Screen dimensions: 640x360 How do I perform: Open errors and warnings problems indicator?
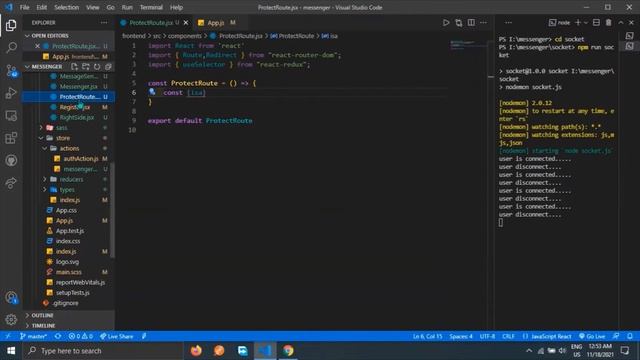(80, 336)
